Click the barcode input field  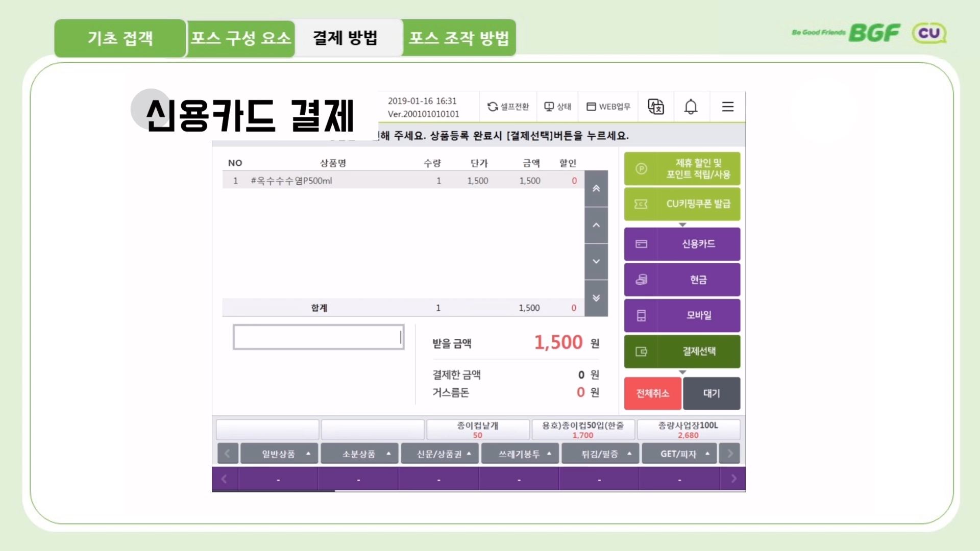317,337
